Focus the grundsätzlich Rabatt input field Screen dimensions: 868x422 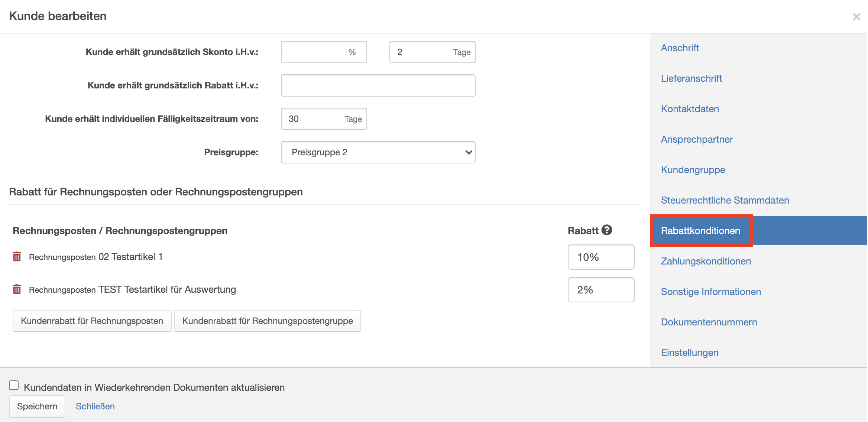[x=378, y=85]
